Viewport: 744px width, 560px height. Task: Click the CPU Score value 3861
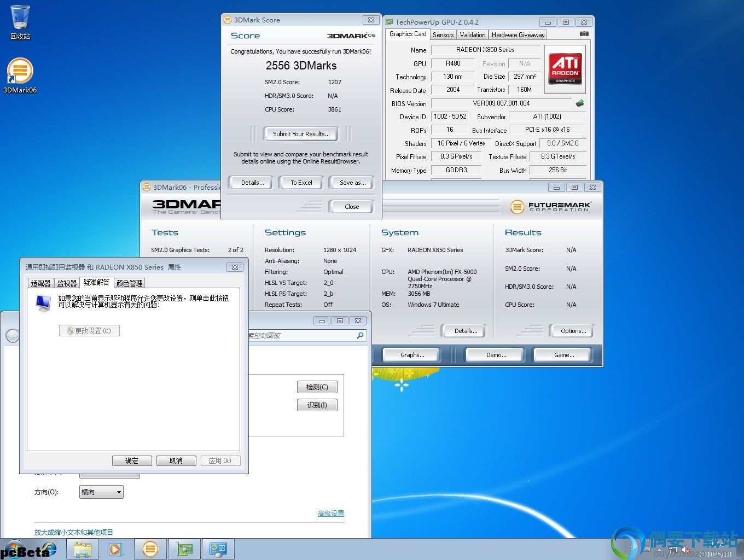(x=335, y=109)
